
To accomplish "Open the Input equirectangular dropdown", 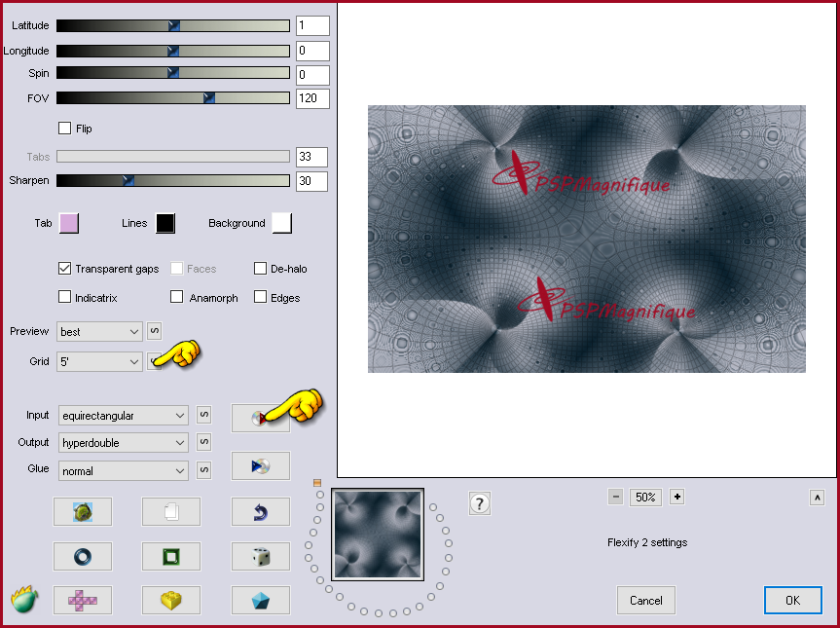I will pos(124,416).
